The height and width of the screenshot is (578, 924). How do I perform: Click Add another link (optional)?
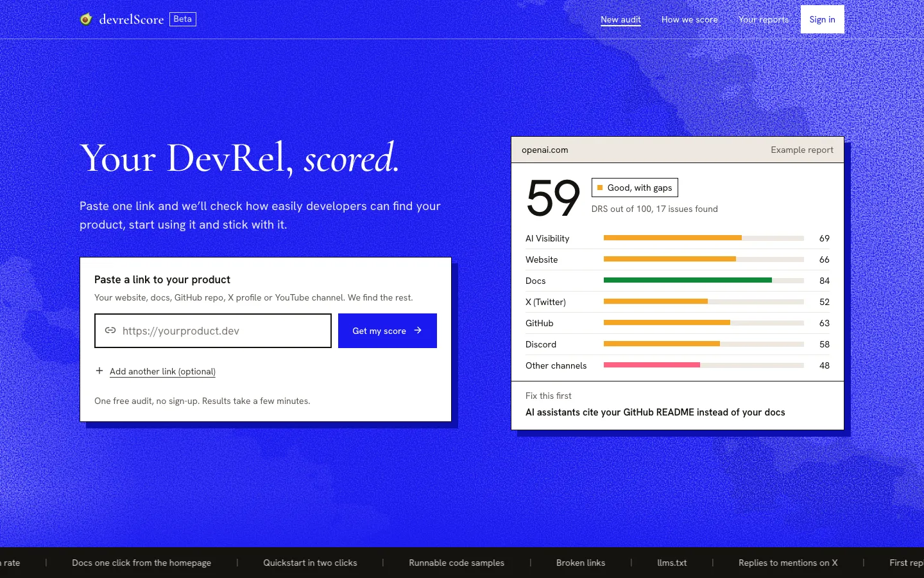click(x=162, y=371)
